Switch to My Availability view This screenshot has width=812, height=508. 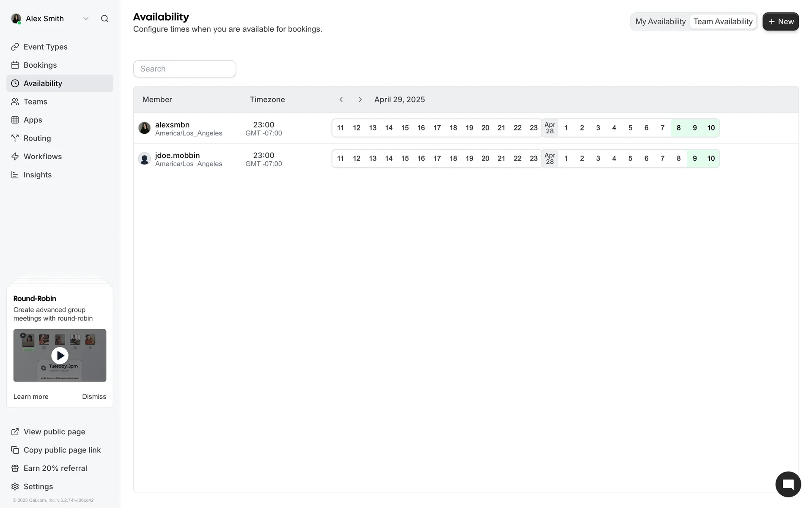pyautogui.click(x=660, y=22)
